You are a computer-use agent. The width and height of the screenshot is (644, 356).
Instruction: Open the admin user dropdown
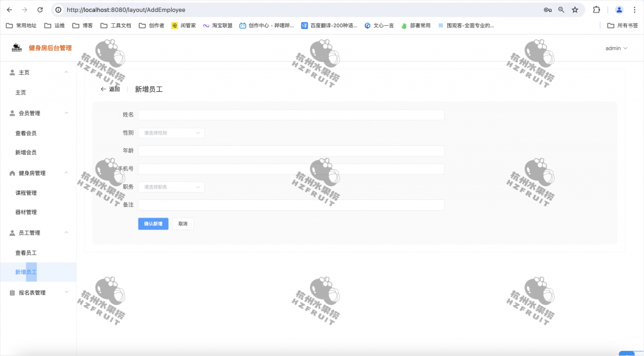coord(616,48)
